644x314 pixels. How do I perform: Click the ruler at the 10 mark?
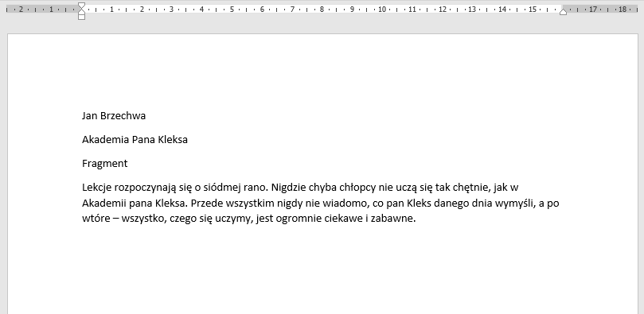click(382, 9)
